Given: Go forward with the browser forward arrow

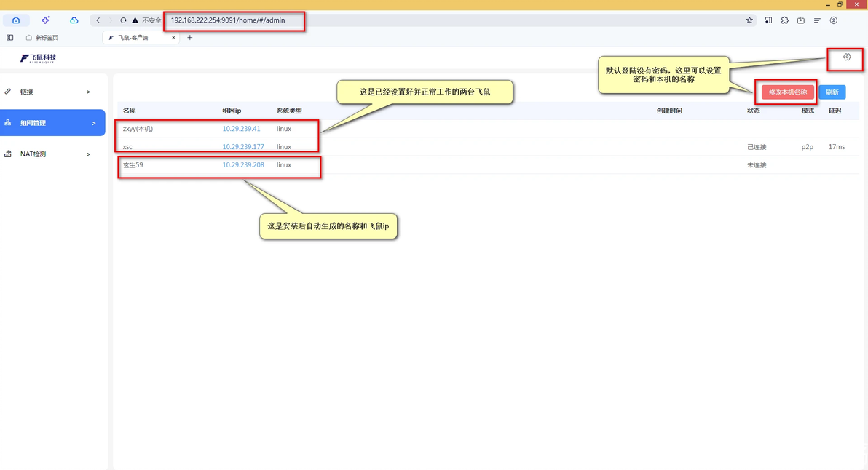Looking at the screenshot, I should click(110, 20).
